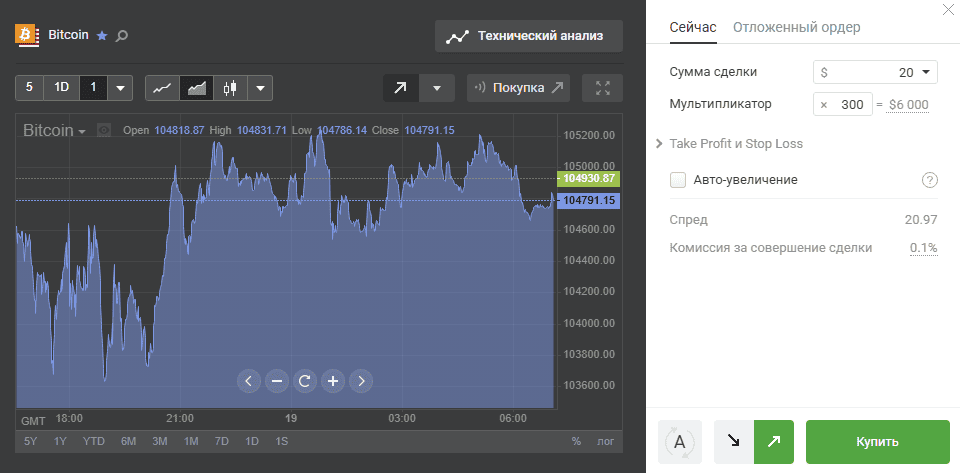Switch to line chart type

162,88
